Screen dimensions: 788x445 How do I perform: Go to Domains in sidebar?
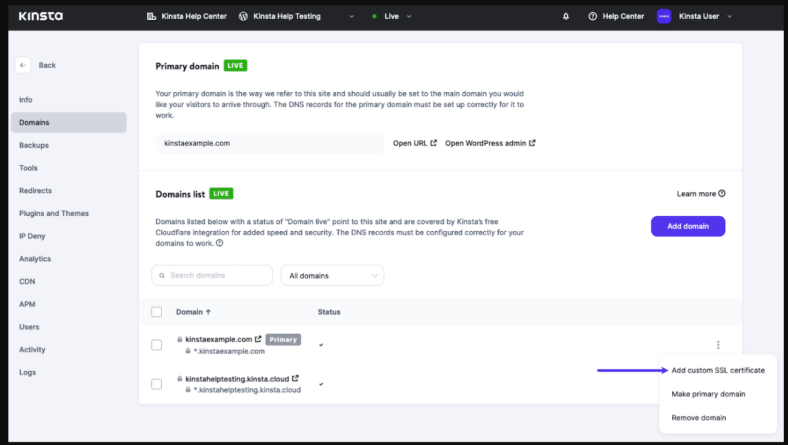(69, 122)
